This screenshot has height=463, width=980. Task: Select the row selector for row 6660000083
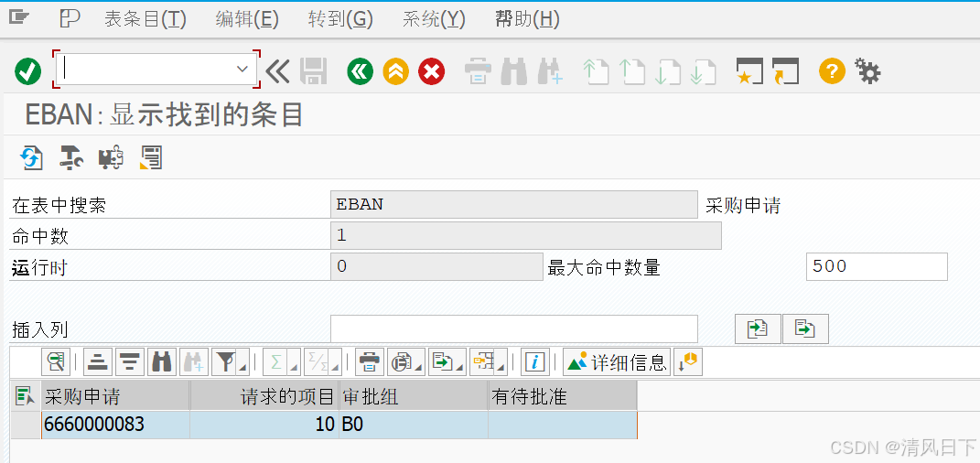pyautogui.click(x=26, y=425)
